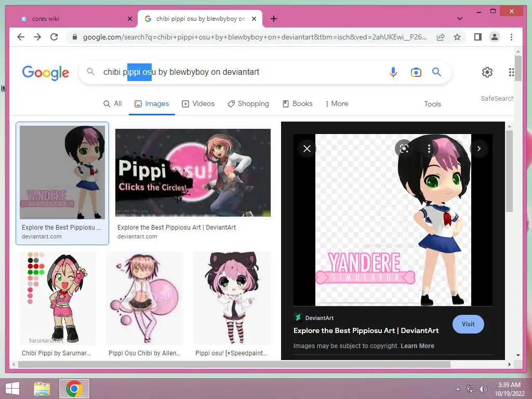This screenshot has height=399, width=532.
Task: Open the taskbar clock and date
Action: click(509, 389)
